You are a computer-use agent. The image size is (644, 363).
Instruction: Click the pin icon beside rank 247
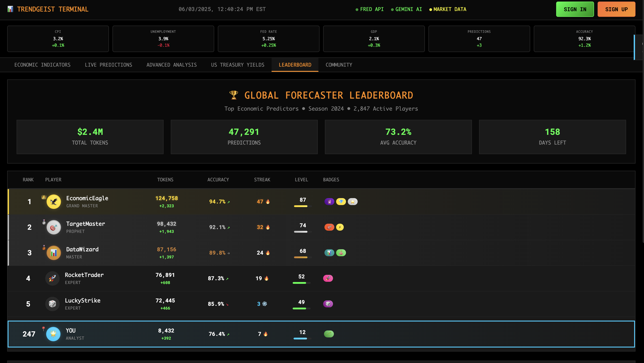[43, 328]
